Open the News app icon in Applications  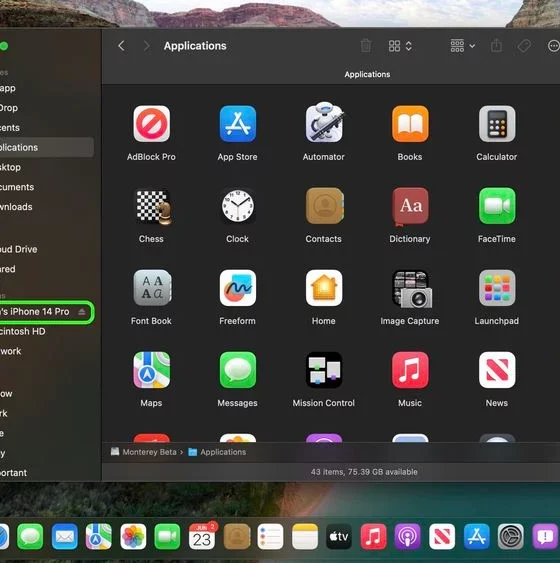pyautogui.click(x=497, y=370)
